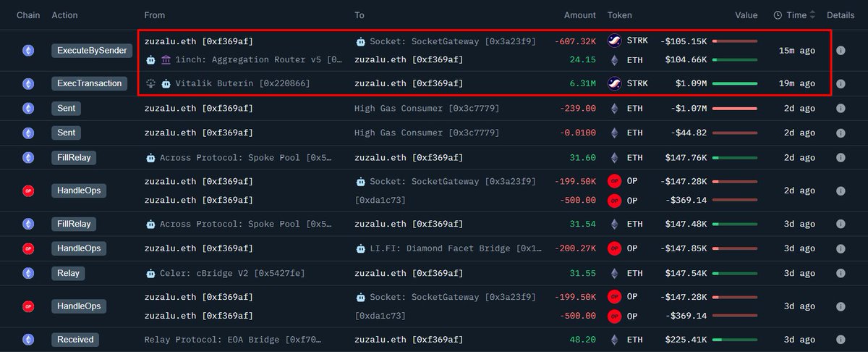Click value bar next to $225.41K

[x=735, y=339]
